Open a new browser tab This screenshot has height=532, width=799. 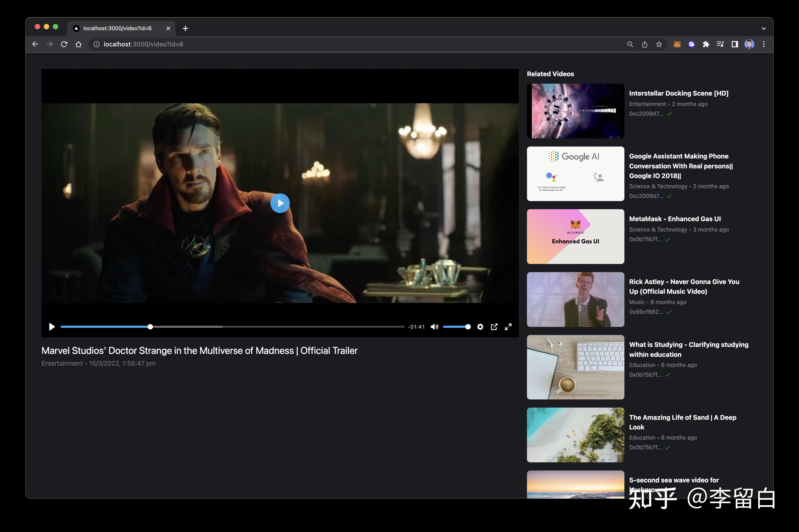[x=185, y=28]
